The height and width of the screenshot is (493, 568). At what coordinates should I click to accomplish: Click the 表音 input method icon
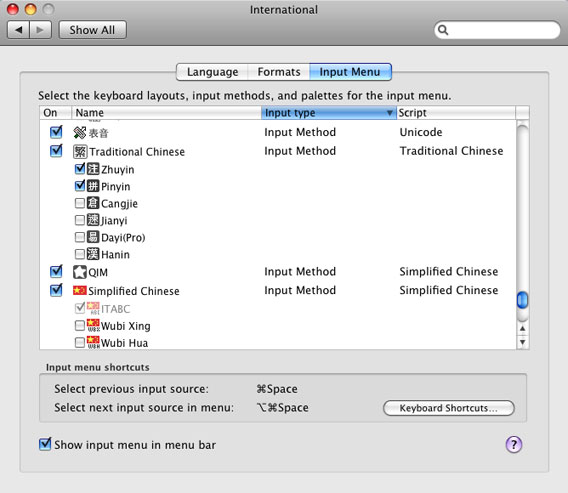pyautogui.click(x=80, y=133)
